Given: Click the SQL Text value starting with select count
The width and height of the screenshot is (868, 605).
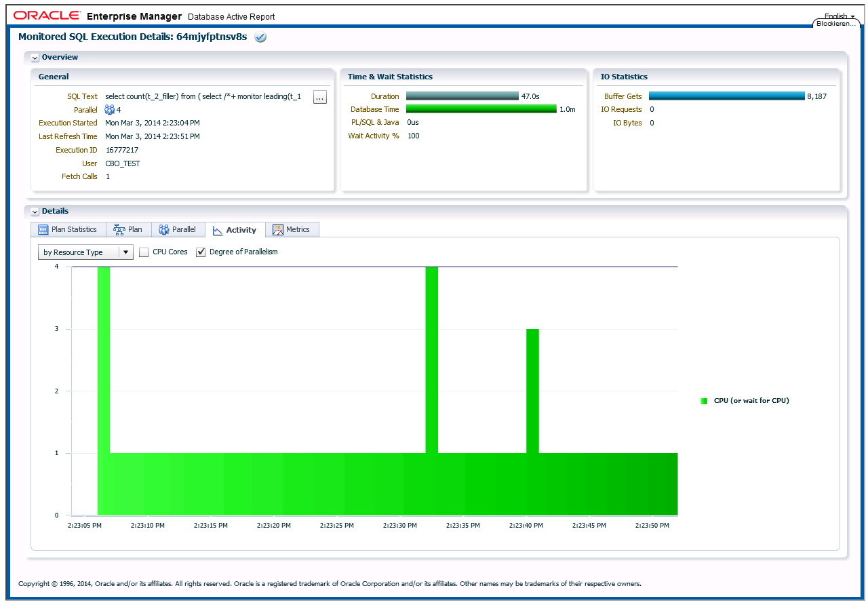Looking at the screenshot, I should coord(203,97).
